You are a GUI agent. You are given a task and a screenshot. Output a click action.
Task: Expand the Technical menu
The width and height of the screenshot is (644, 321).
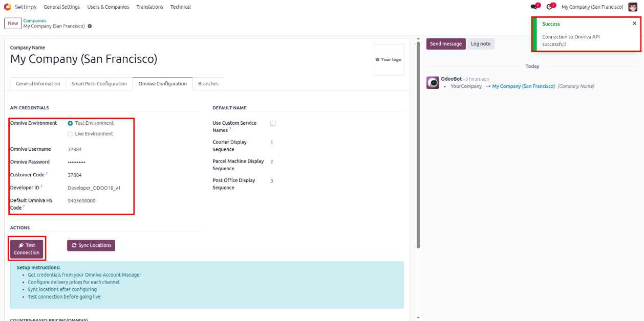coord(180,7)
